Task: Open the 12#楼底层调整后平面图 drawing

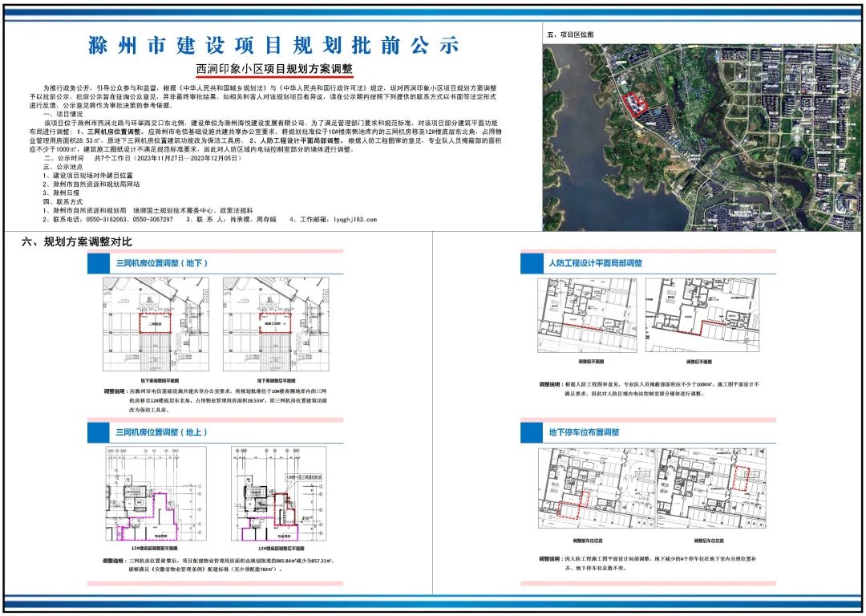Action: point(276,493)
